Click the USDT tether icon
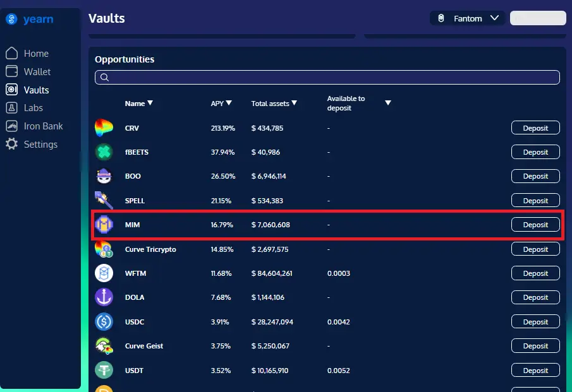Image resolution: width=572 pixels, height=392 pixels. tap(104, 371)
